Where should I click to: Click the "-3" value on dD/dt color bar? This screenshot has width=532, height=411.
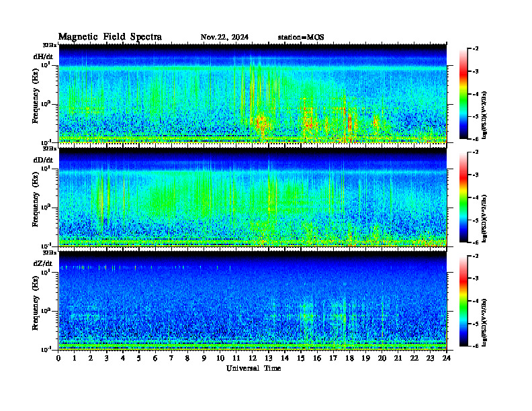tap(476, 175)
